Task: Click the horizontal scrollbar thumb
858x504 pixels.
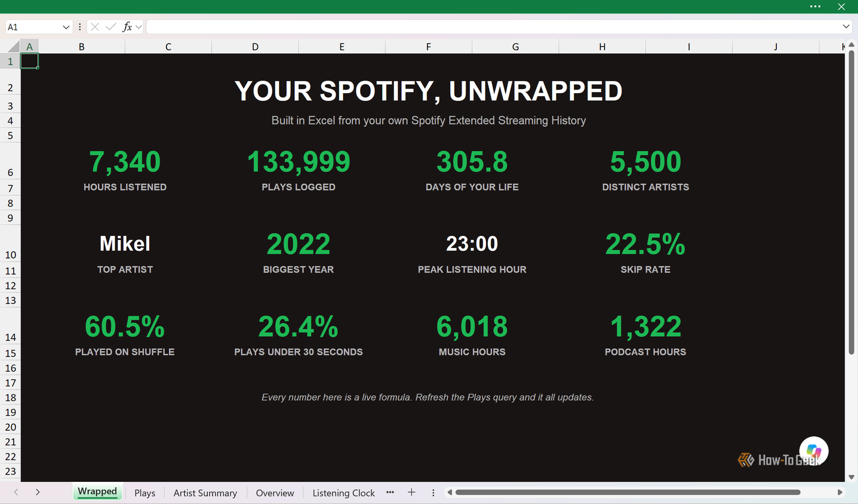Action: (x=628, y=492)
